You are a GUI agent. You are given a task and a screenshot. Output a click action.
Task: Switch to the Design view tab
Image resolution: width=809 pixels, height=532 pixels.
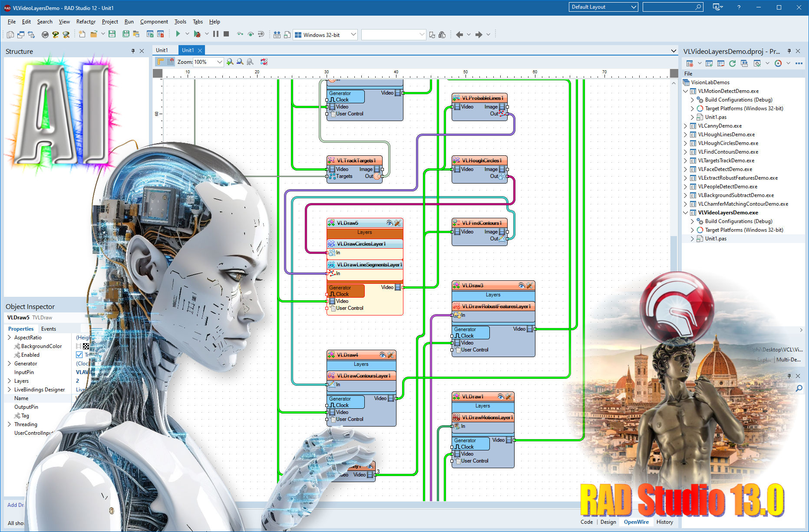tap(608, 522)
